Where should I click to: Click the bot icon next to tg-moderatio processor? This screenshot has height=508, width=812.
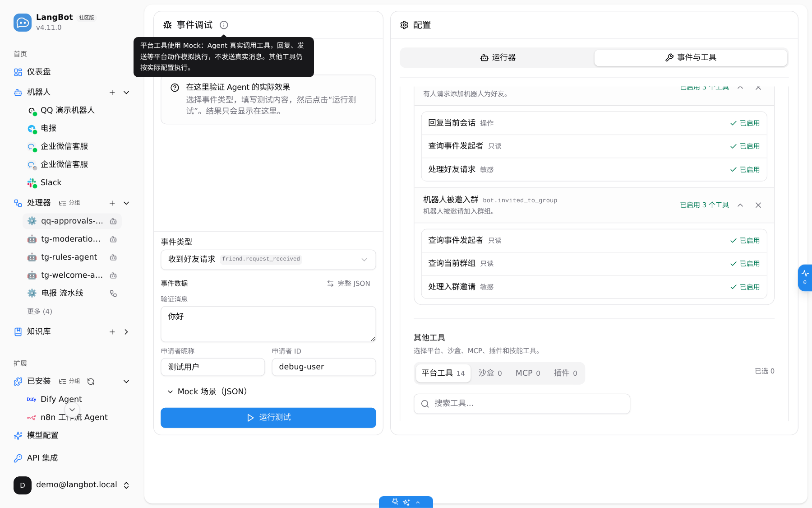click(113, 239)
